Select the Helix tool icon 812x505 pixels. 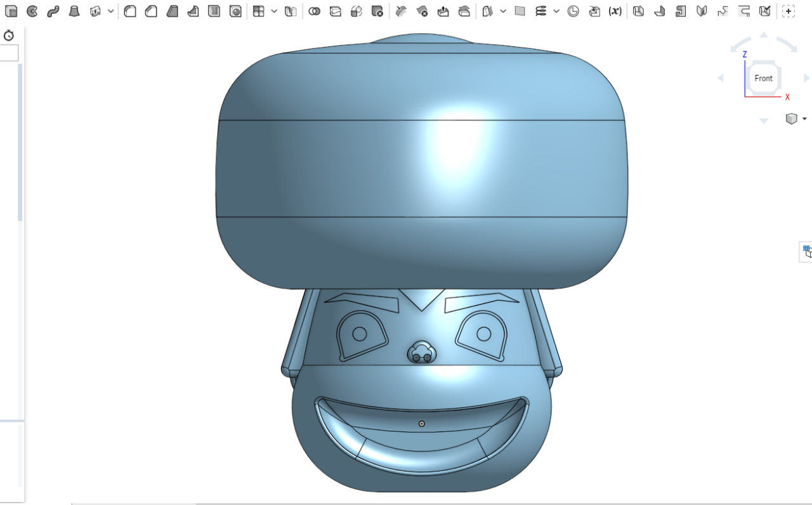point(540,11)
